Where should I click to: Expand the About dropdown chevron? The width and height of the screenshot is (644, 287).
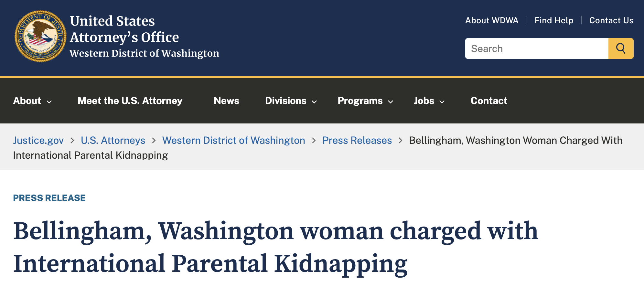click(x=49, y=101)
